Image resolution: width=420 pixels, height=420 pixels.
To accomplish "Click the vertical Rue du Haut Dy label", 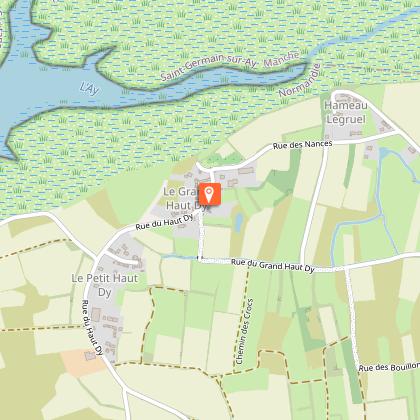I will [92, 328].
